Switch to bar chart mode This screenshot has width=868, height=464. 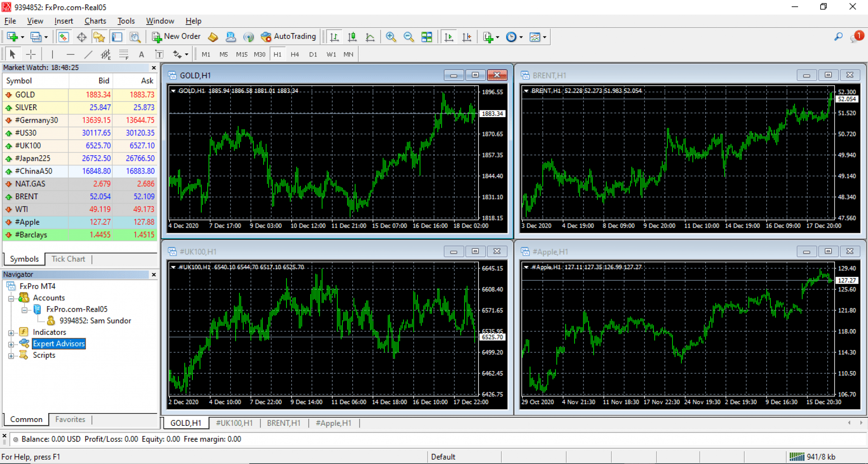334,37
